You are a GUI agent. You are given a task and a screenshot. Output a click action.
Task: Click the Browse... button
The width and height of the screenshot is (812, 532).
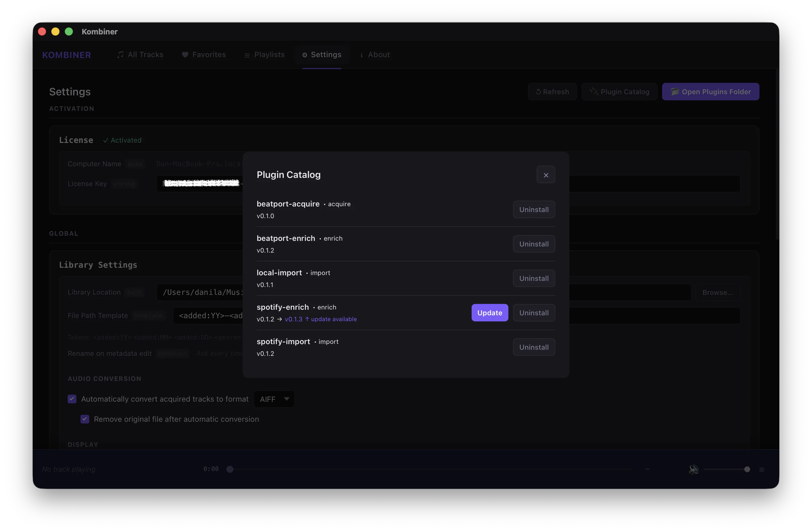[x=717, y=293]
